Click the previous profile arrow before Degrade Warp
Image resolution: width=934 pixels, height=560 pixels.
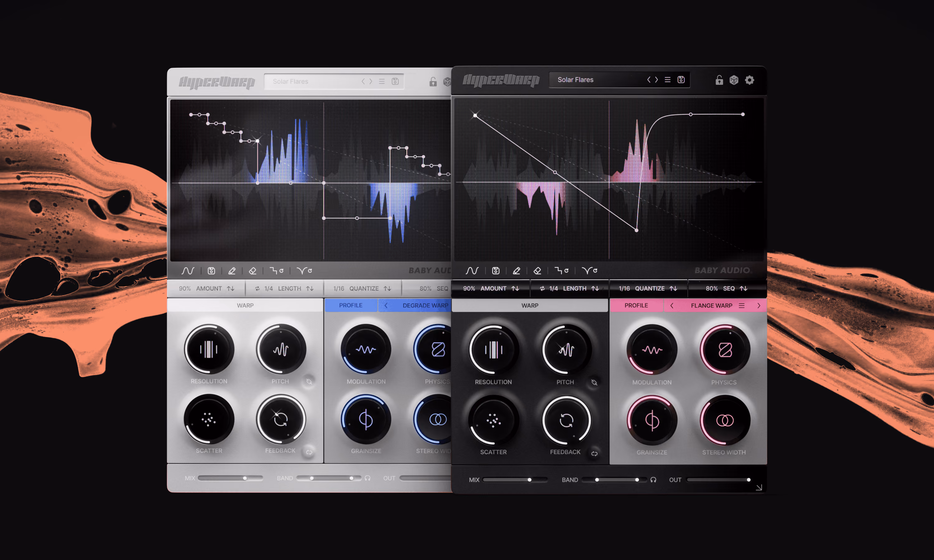[x=386, y=305]
